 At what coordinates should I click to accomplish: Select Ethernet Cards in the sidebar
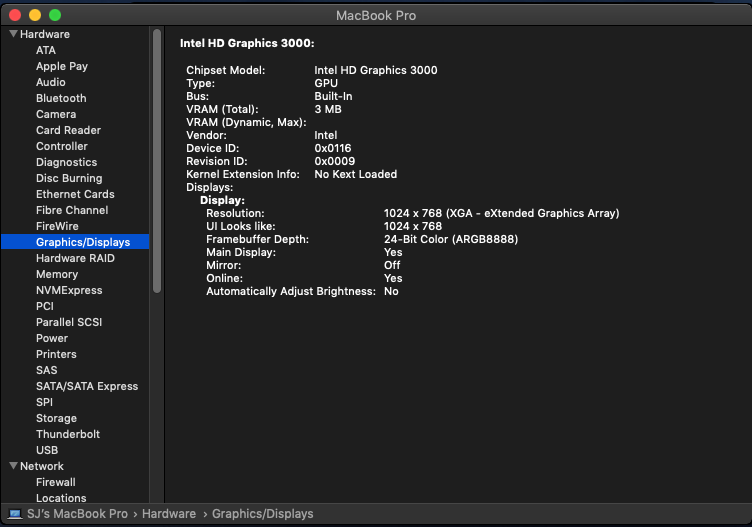(x=75, y=194)
